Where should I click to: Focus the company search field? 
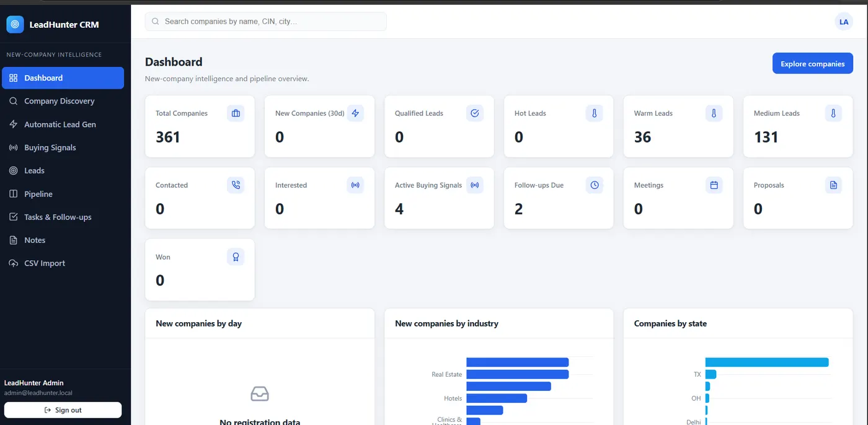(x=265, y=22)
